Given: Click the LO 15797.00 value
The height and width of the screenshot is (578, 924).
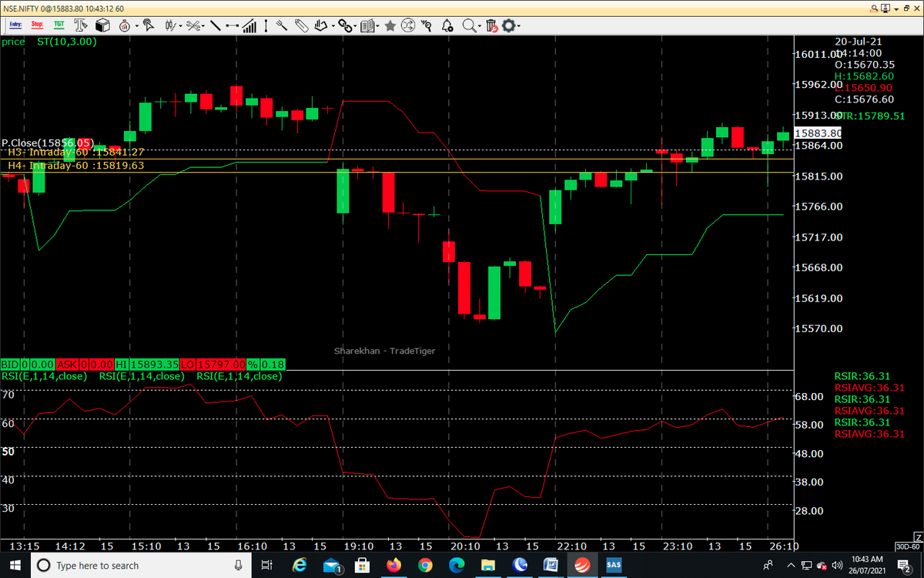Looking at the screenshot, I should (222, 364).
